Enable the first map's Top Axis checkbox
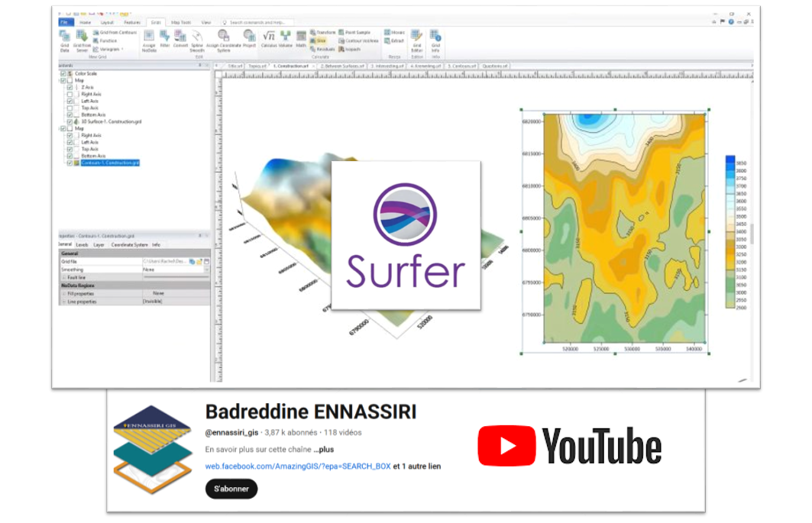Screen dimensions: 812x523 click(x=70, y=108)
